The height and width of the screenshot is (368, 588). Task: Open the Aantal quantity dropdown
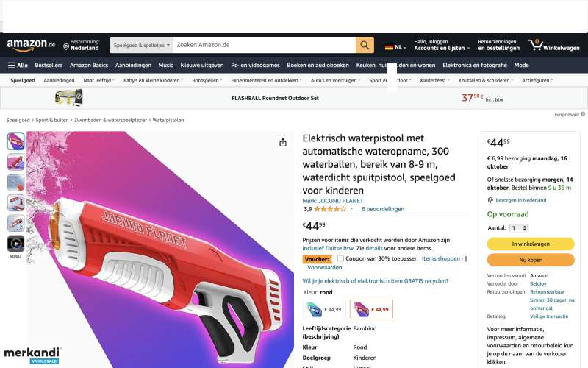click(519, 228)
